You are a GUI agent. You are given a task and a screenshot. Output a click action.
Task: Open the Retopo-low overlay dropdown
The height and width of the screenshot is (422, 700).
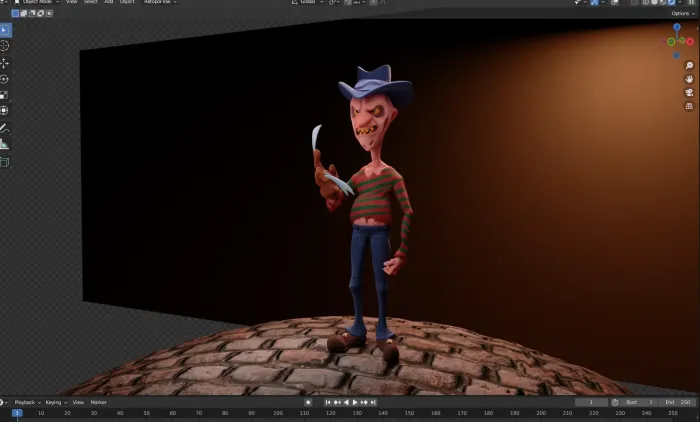[161, 2]
